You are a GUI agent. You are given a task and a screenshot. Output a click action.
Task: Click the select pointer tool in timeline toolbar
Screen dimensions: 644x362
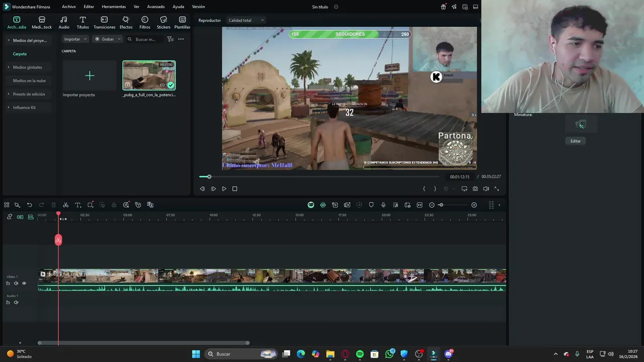17,205
